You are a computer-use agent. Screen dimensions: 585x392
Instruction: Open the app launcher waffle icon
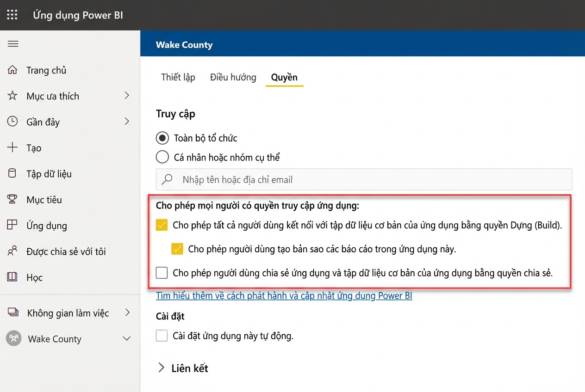pyautogui.click(x=12, y=15)
